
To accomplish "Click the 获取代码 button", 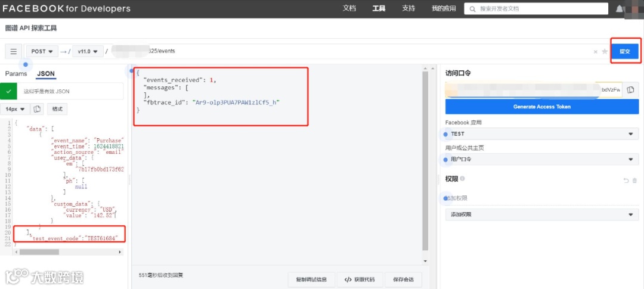I will coord(360,279).
